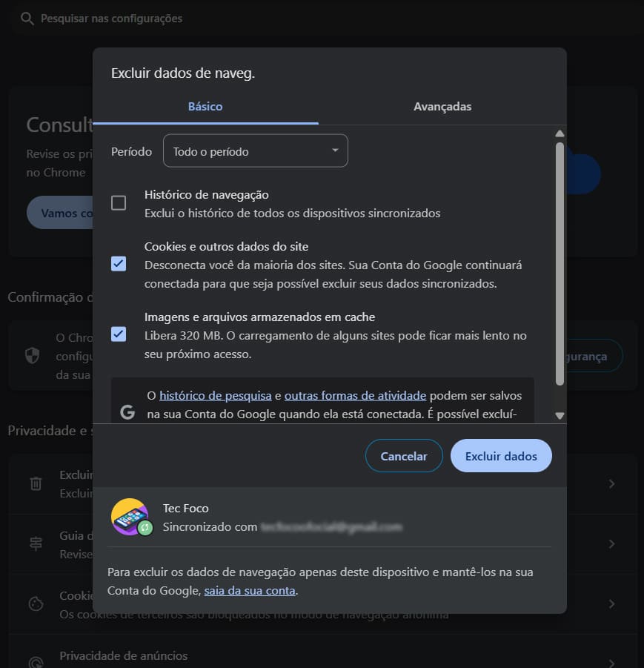The height and width of the screenshot is (668, 644).
Task: Uncheck Cookies e outros dados do site
Action: pyautogui.click(x=119, y=264)
